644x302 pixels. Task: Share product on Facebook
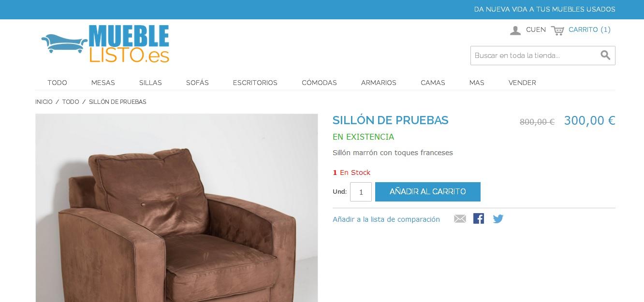click(479, 219)
